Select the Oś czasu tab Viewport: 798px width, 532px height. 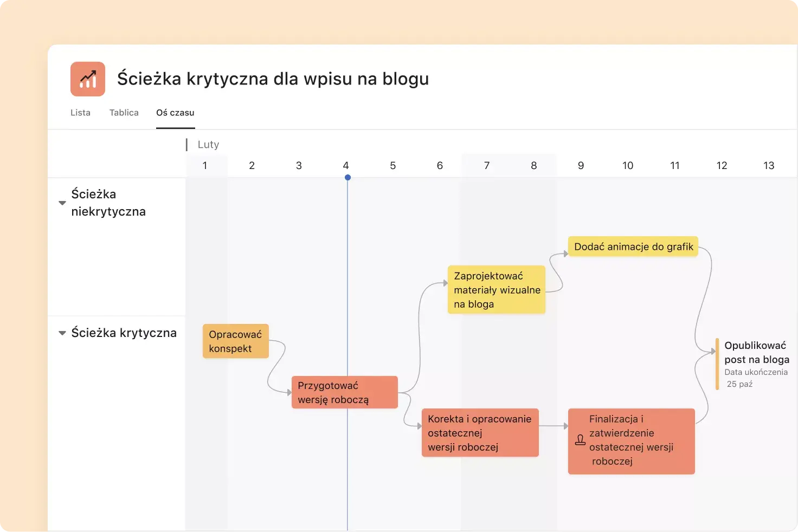[175, 113]
